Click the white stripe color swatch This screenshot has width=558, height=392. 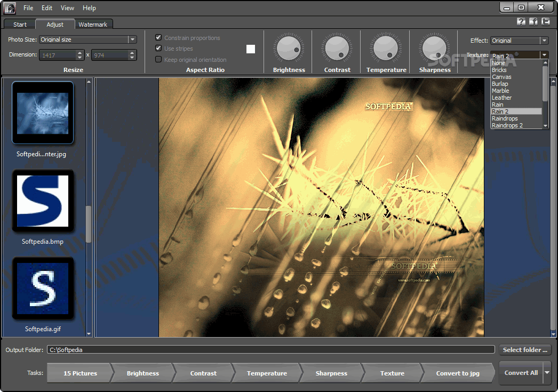coord(251,49)
